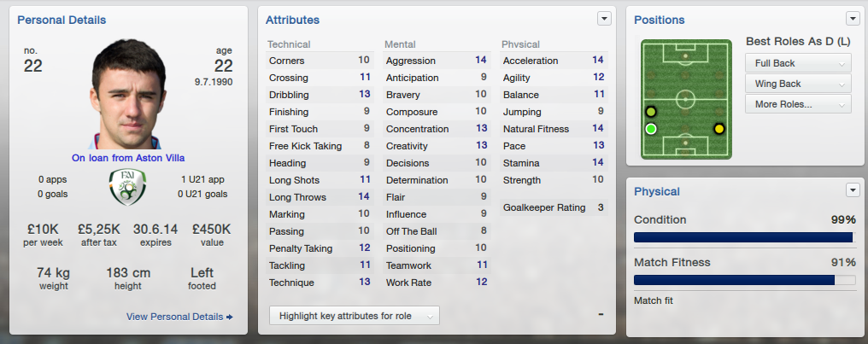The width and height of the screenshot is (868, 344).
Task: Open the Physical panel dropdown arrow
Action: pos(852,189)
